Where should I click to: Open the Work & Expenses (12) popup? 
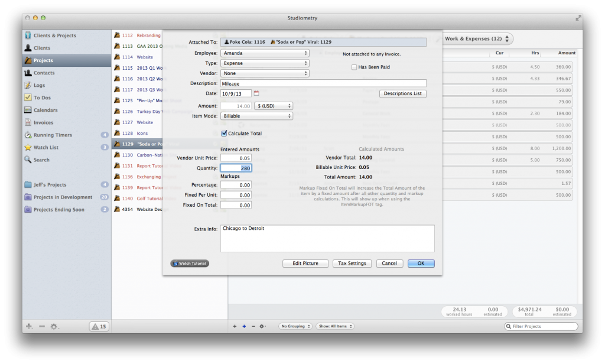click(x=477, y=38)
